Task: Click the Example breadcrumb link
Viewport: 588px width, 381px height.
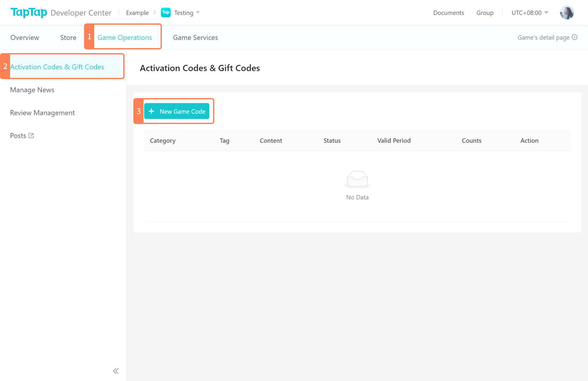Action: pos(137,13)
